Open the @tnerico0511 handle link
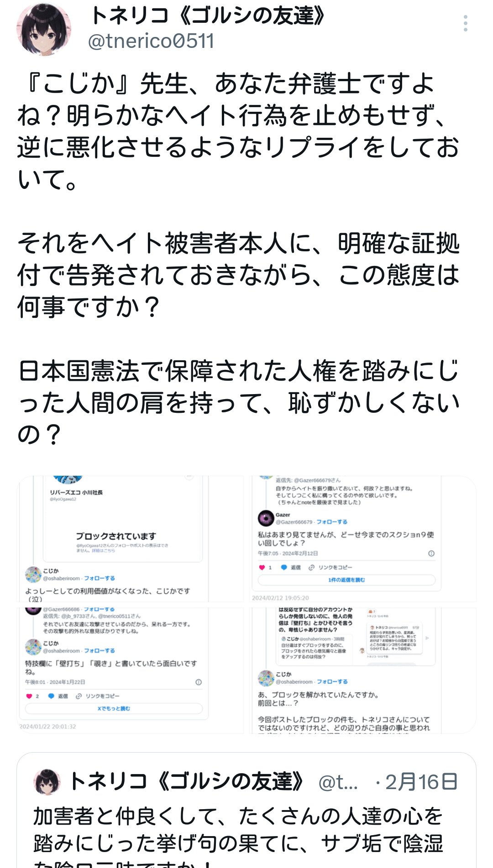Screen dimensions: 493x868 151,42
